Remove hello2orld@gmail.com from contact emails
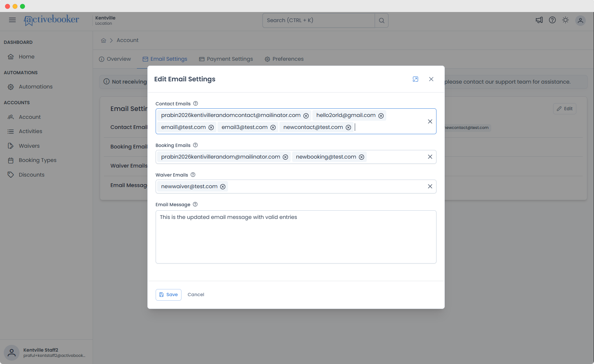The image size is (594, 364). pyautogui.click(x=381, y=116)
